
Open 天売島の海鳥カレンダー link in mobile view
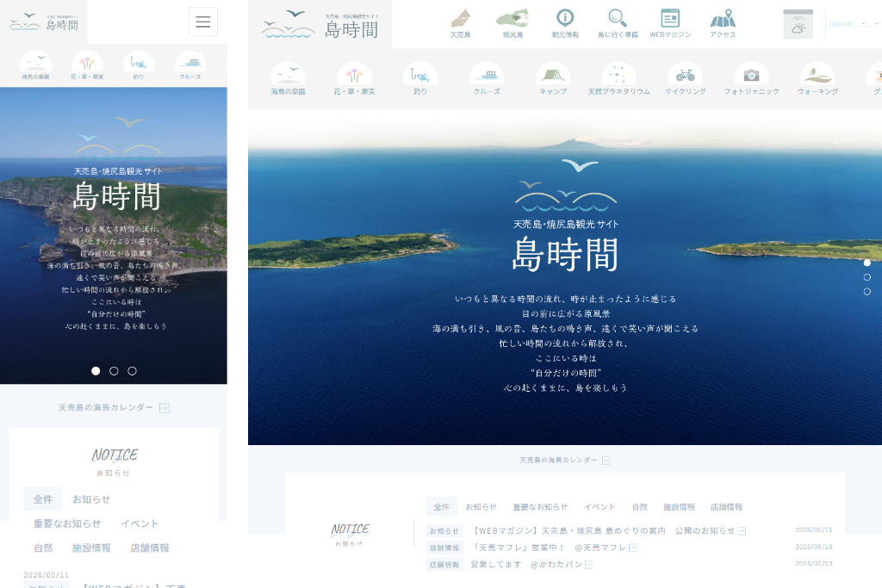click(x=114, y=407)
